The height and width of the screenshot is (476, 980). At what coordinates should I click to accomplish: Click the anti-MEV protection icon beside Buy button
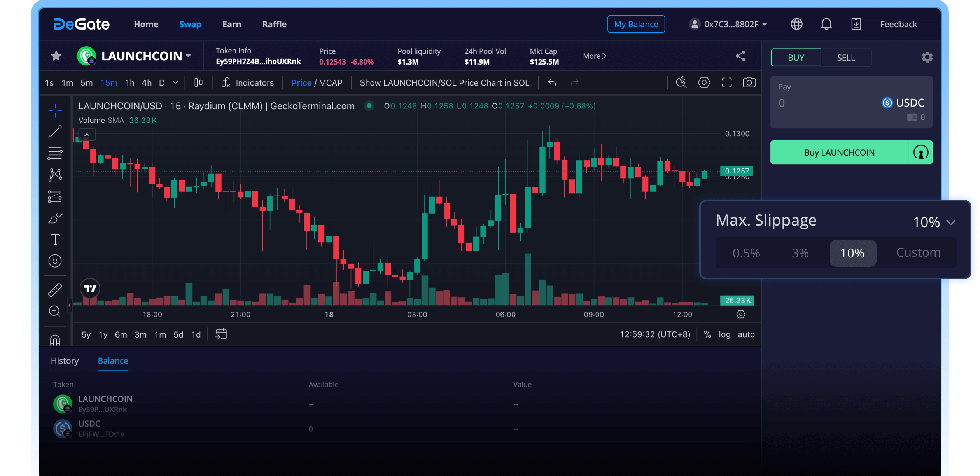[x=921, y=152]
